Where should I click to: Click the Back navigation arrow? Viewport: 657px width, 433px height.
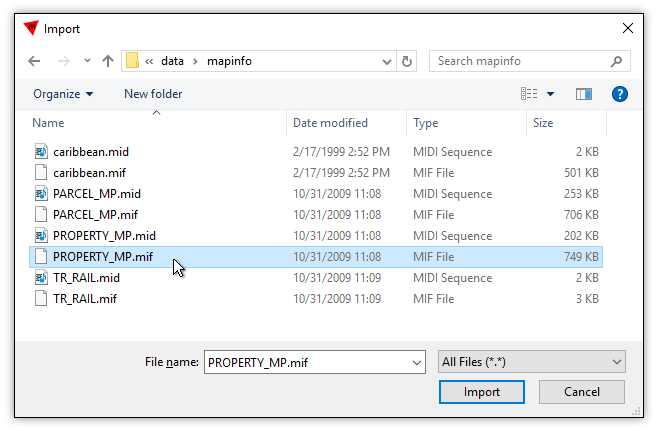click(35, 61)
